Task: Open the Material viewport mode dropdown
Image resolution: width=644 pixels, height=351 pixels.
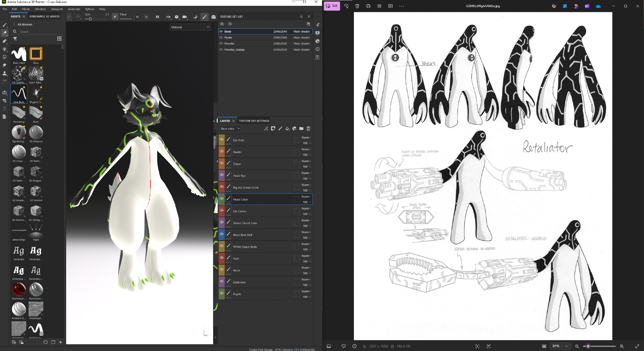Action: tap(190, 27)
